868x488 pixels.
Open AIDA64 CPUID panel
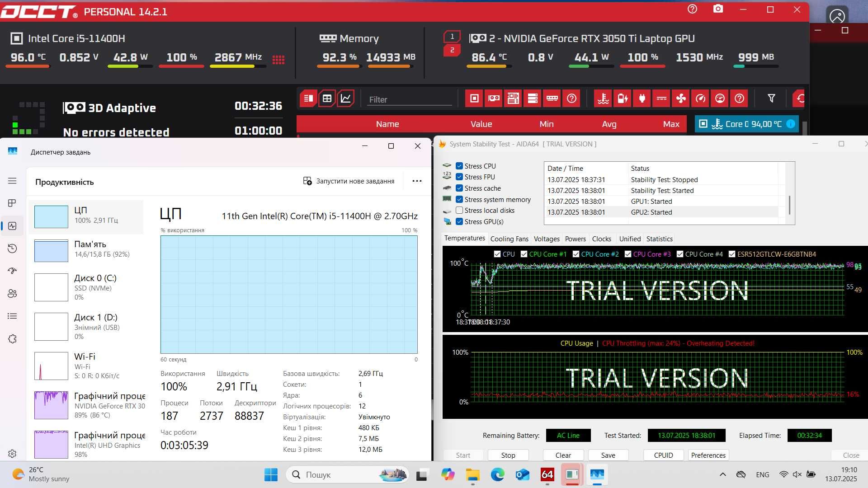click(x=663, y=455)
